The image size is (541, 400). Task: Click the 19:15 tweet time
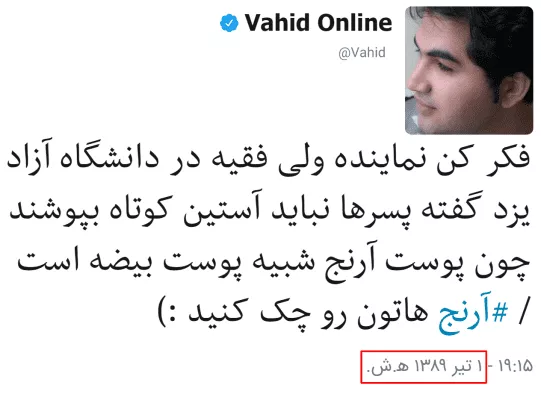click(516, 366)
